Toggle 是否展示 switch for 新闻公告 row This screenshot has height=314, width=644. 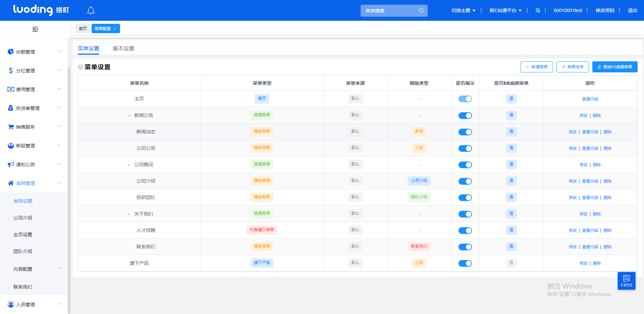(465, 115)
